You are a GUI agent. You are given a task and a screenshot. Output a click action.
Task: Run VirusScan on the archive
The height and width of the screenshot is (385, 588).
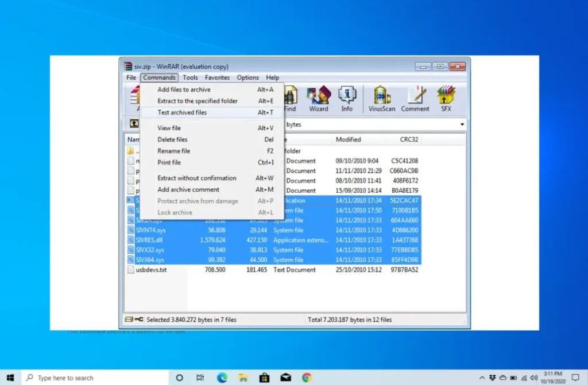pos(380,98)
